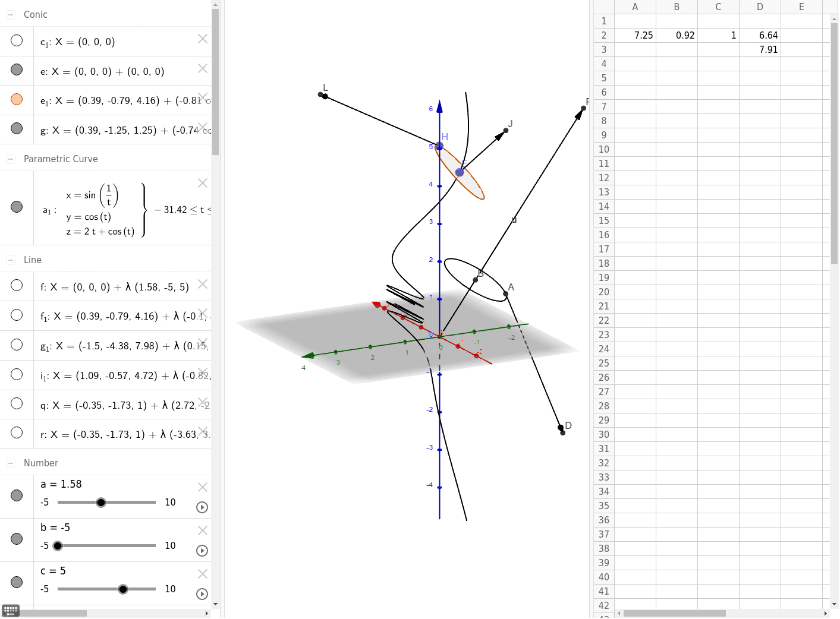This screenshot has width=840, height=619.
Task: Collapse the Number section
Action: (x=10, y=463)
